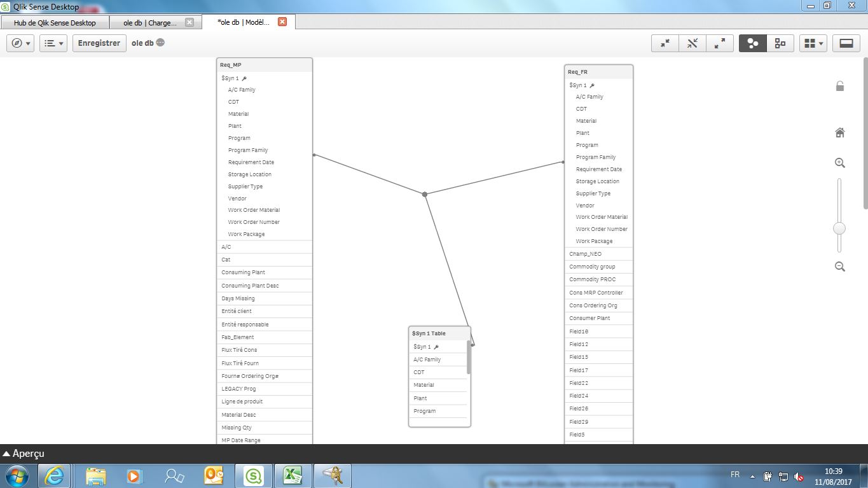The image size is (868, 488).
Task: Select Consumer Plant field in Req_FR
Action: coord(598,318)
